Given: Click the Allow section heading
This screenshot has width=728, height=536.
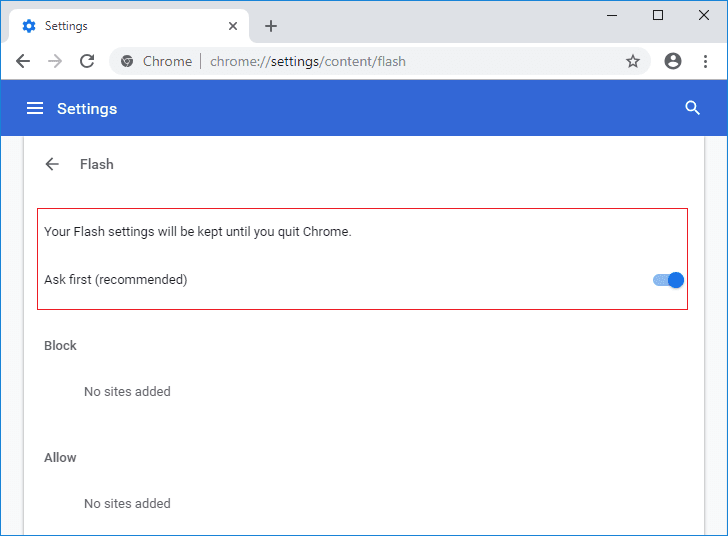Looking at the screenshot, I should point(60,457).
